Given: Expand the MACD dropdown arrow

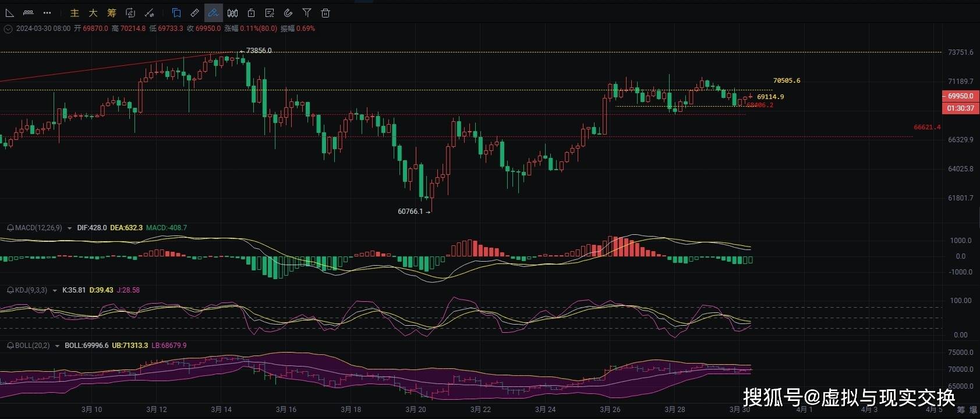Looking at the screenshot, I should 70,228.
